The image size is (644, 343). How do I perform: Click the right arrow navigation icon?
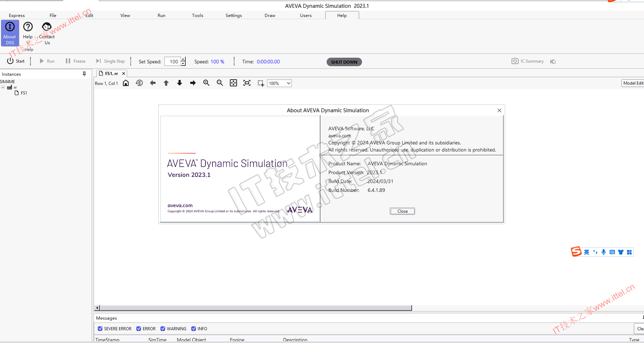coord(193,83)
